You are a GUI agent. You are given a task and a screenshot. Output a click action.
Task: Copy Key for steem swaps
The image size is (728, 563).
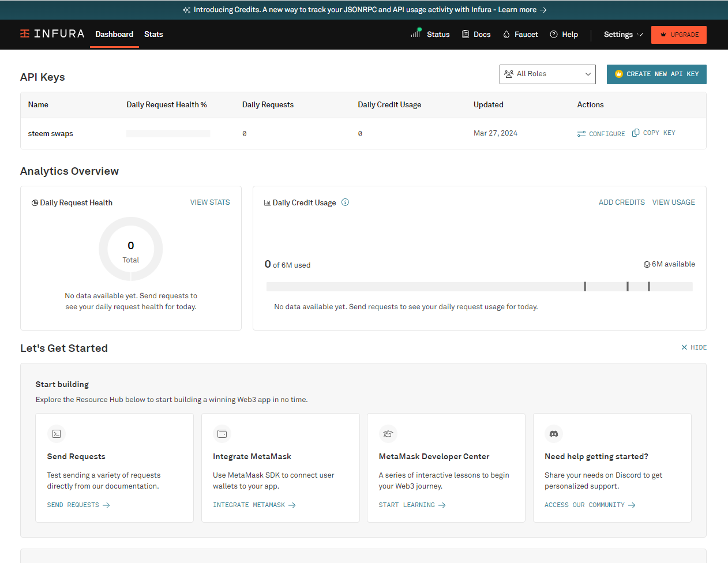654,133
